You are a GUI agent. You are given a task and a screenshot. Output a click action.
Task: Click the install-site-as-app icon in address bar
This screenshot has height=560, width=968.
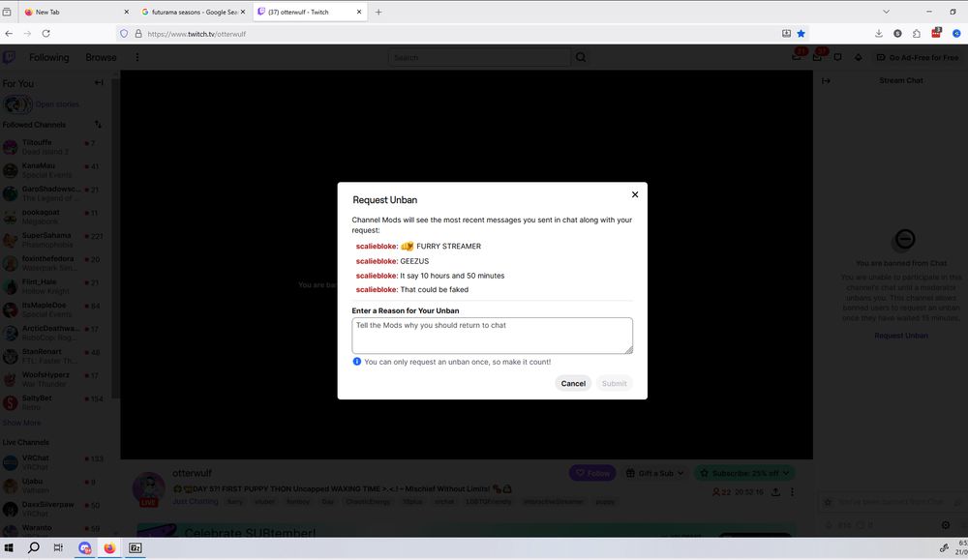coord(786,33)
